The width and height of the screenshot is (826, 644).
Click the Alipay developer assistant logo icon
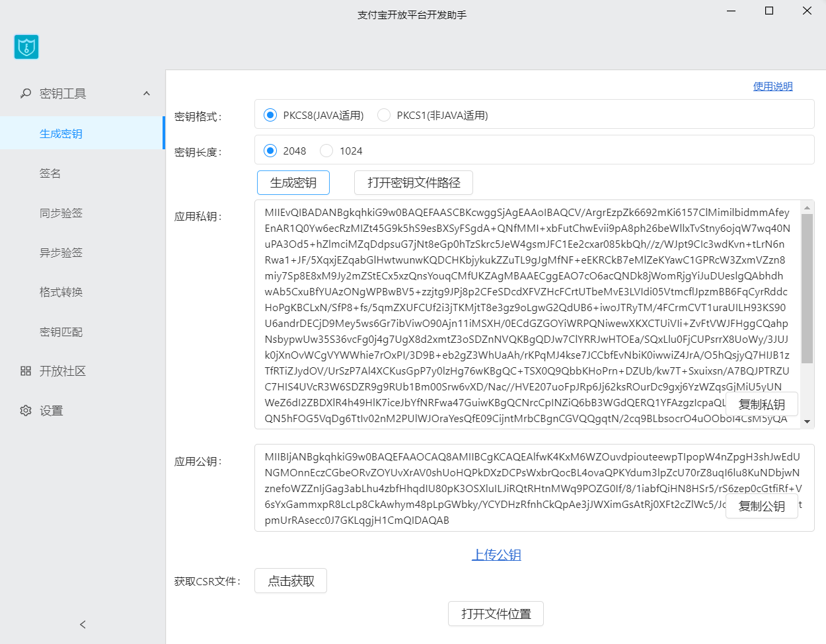[26, 47]
